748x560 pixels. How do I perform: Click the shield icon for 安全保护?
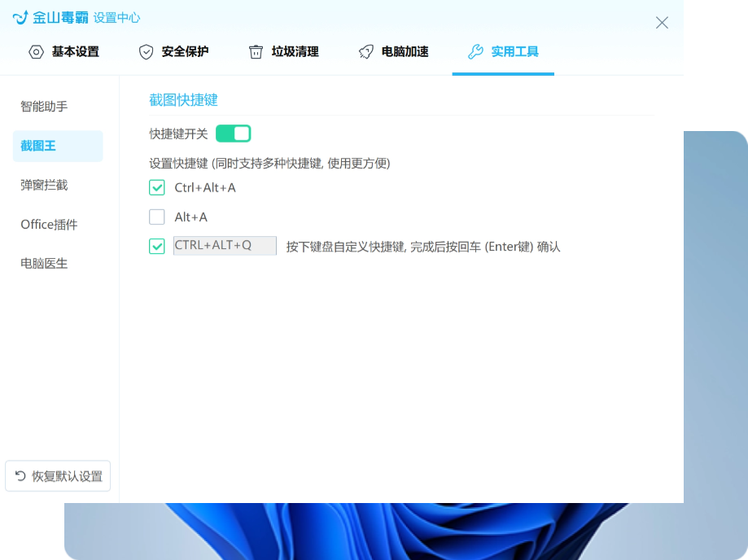tap(147, 52)
